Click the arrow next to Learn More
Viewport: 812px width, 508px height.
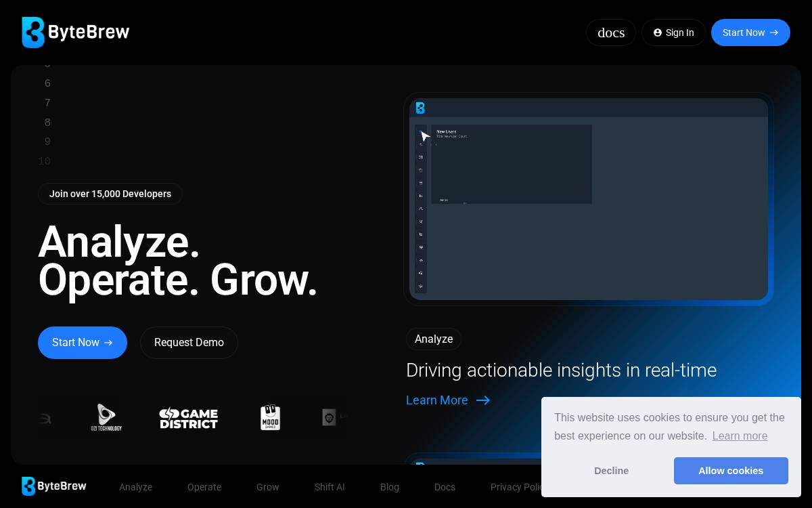[483, 400]
